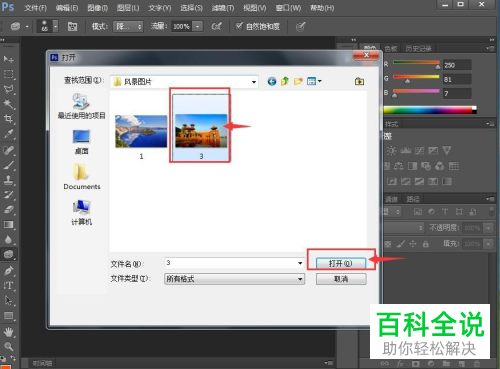Screen dimensions: 500x369
Task: Click the Threshold adjustment icon
Action: point(419,181)
